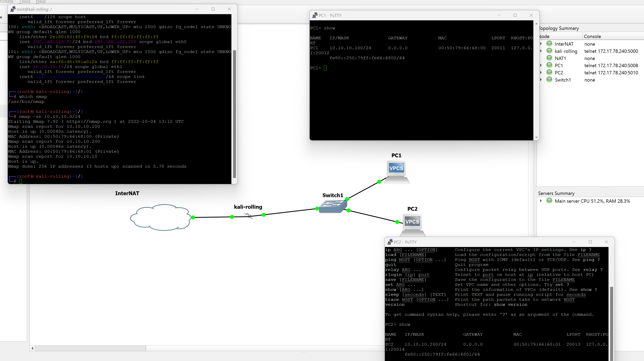This screenshot has height=361, width=644.
Task: Click green status dot beside NAT1
Action: (549, 58)
